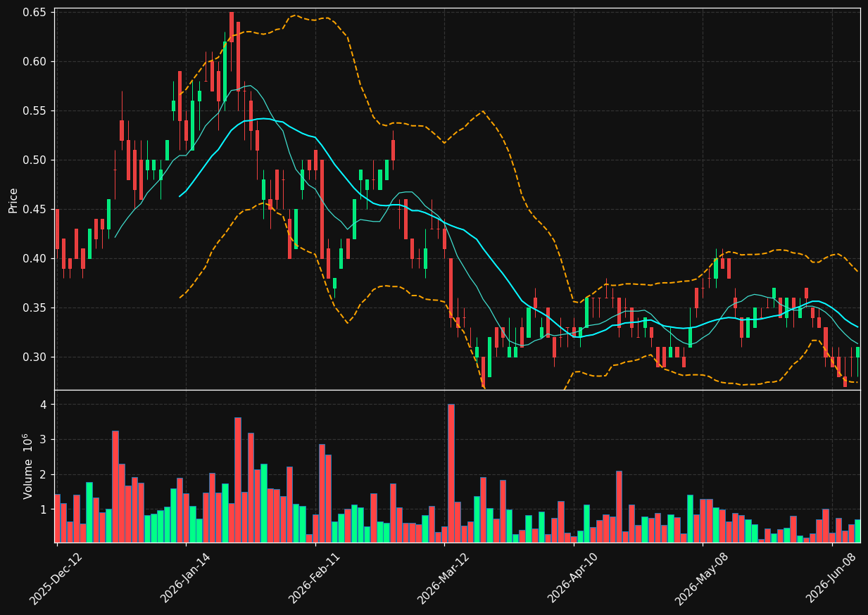The image size is (868, 615).
Task: Click the 0.65 price axis value
Action: [x=34, y=13]
